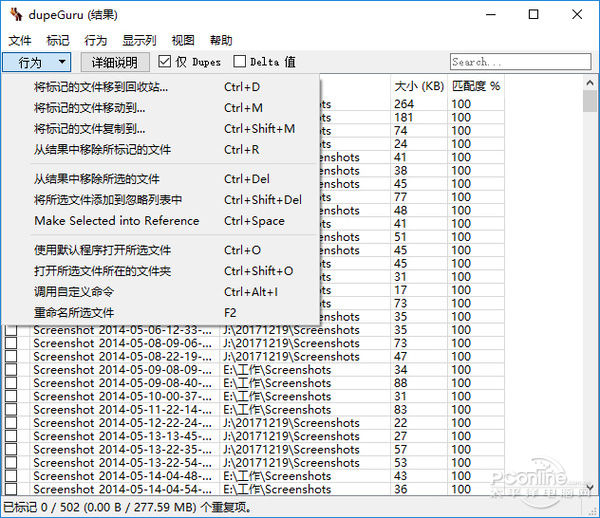Click size value 181
Viewport: 600px width, 518px height.
click(403, 117)
